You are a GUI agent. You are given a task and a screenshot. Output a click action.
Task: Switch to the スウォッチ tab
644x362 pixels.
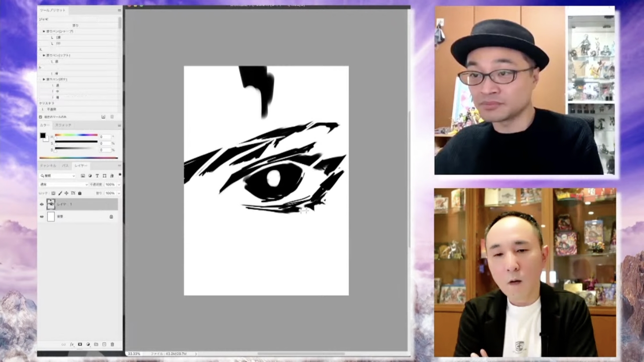click(x=63, y=125)
